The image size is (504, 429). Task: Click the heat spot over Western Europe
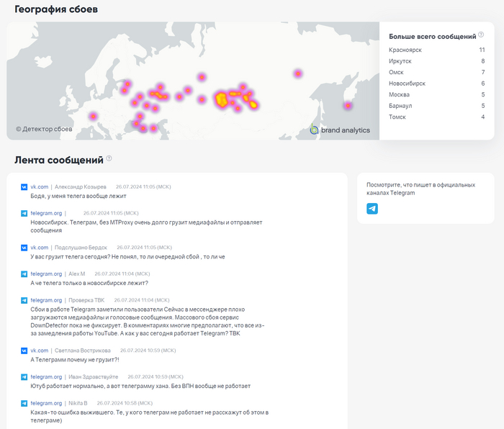93,117
